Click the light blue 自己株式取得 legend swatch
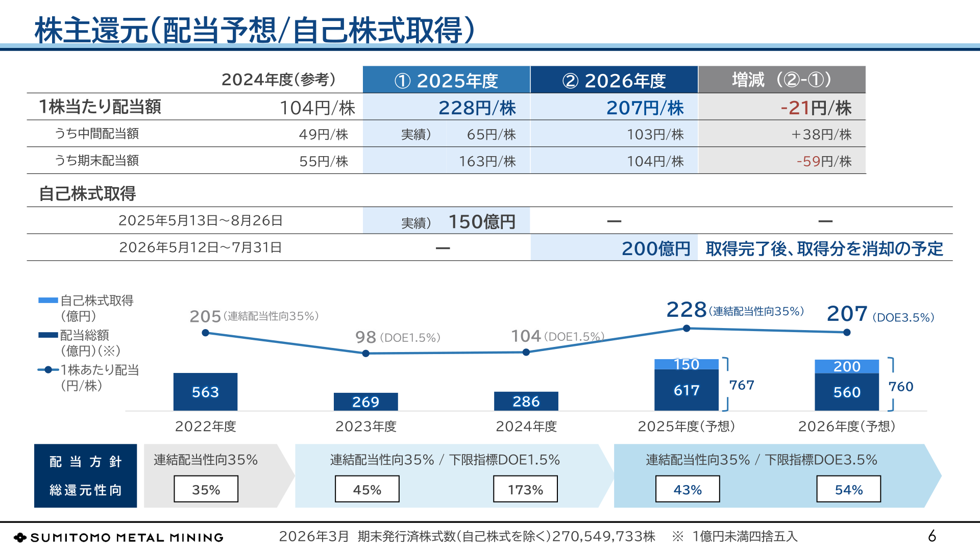The image size is (980, 551). (48, 300)
